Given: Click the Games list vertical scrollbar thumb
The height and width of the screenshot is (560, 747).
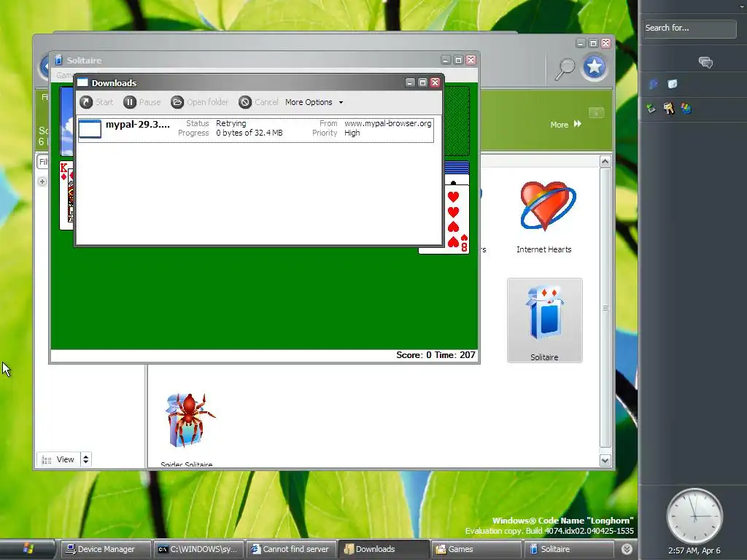Looking at the screenshot, I should coord(605,308).
